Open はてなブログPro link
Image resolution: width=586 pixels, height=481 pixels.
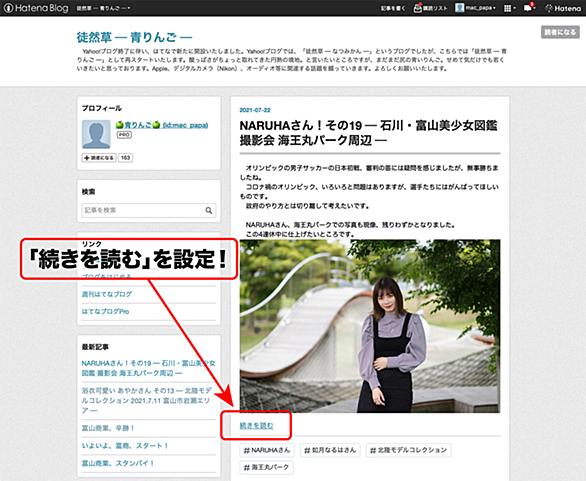105,311
